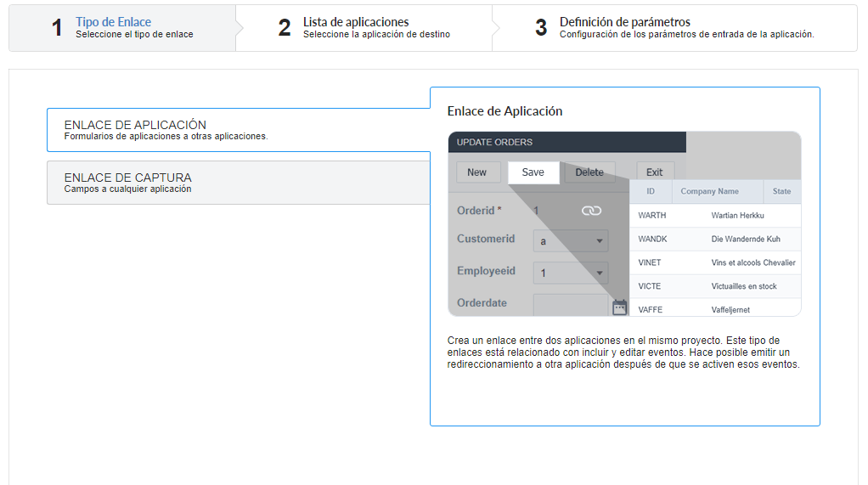Image resolution: width=868 pixels, height=485 pixels.
Task: Click the calendar icon next to Orderdate
Action: click(619, 307)
